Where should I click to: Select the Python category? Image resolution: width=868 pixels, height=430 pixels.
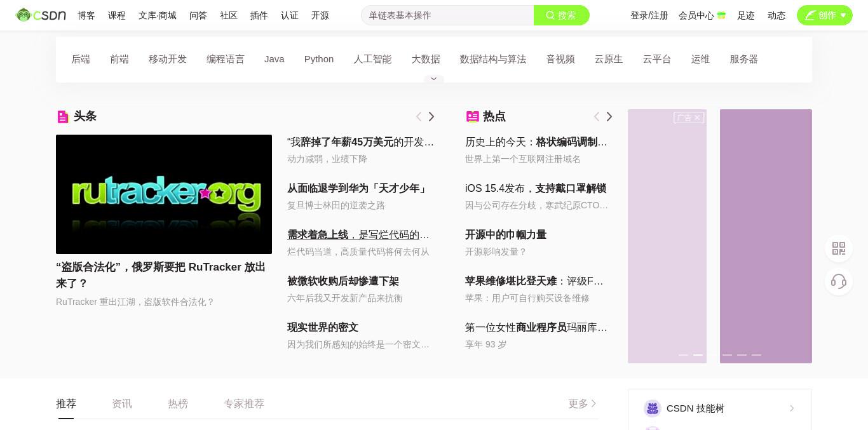319,59
